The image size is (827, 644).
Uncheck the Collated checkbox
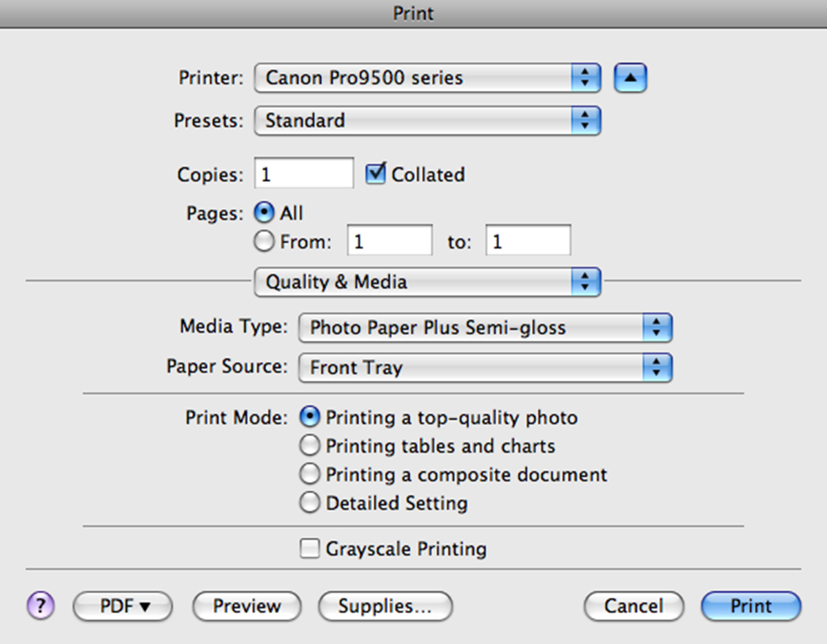pos(376,174)
